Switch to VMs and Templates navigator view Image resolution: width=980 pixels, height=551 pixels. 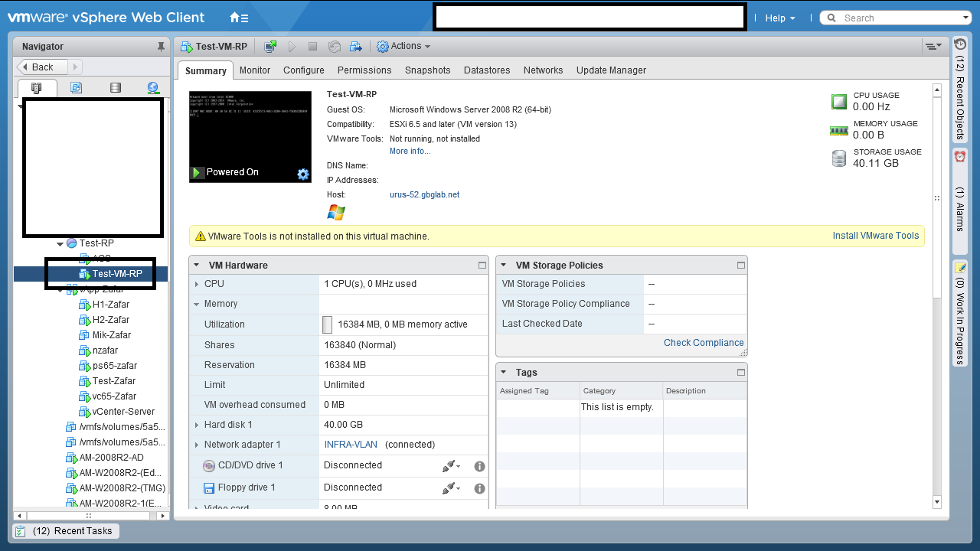click(76, 87)
